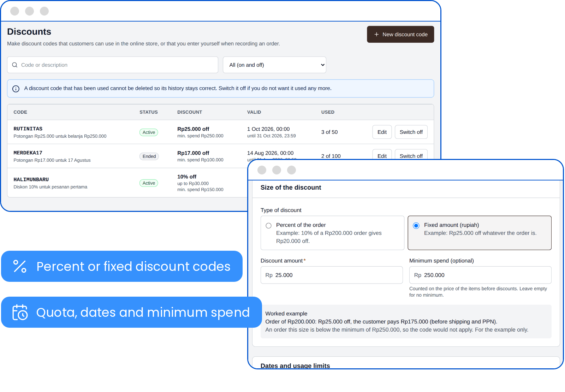Click the percent icon in blue banner
The image size is (565, 392).
(x=20, y=266)
